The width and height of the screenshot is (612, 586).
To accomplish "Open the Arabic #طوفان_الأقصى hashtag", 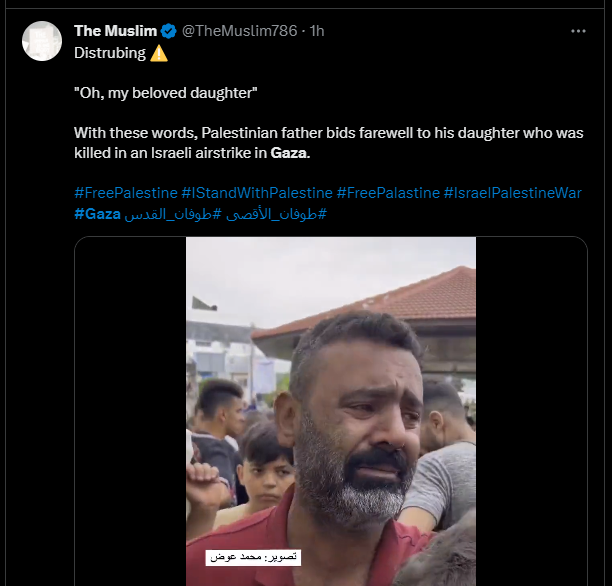I will click(x=277, y=214).
